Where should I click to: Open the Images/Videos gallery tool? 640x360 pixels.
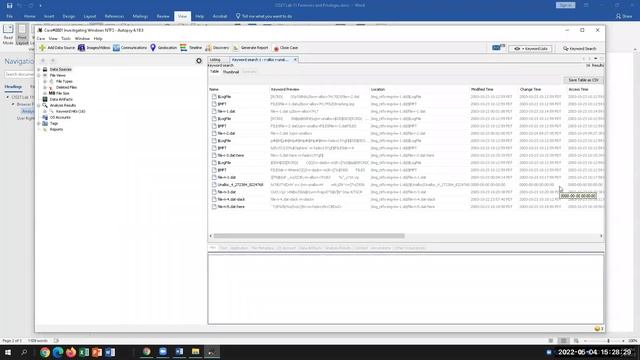pyautogui.click(x=94, y=48)
